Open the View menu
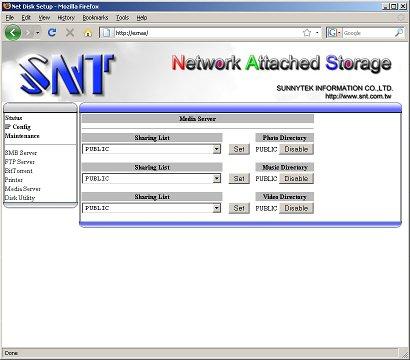The image size is (410, 360). pyautogui.click(x=44, y=18)
